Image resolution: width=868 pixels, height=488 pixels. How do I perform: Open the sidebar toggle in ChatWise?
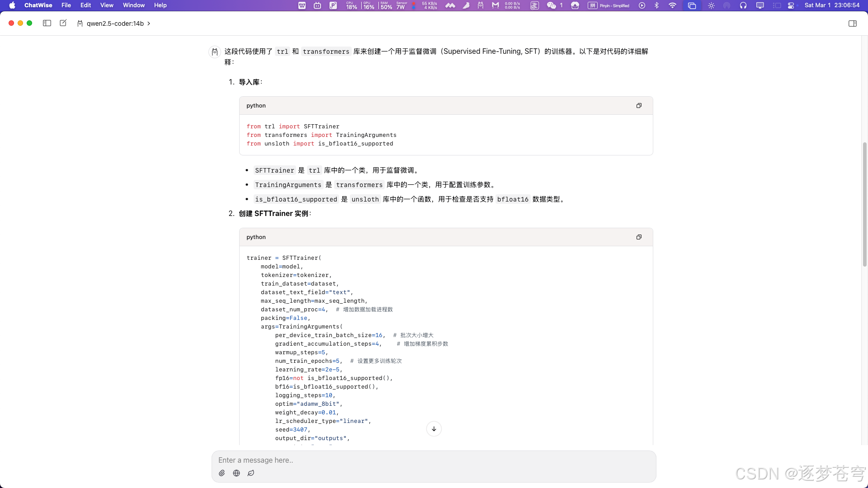pyautogui.click(x=47, y=23)
